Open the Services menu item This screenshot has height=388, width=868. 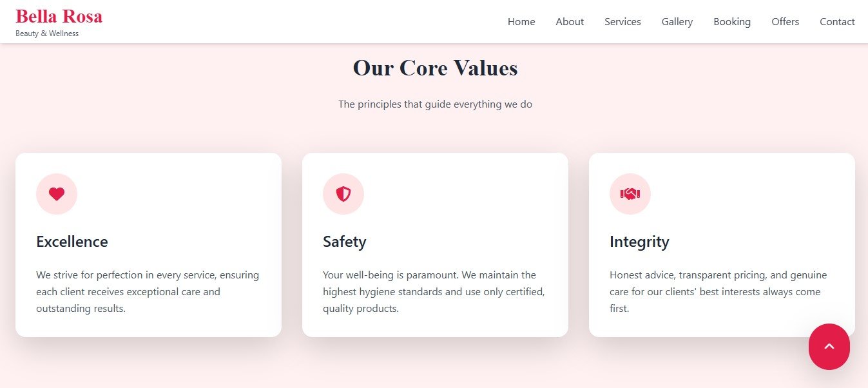[622, 22]
